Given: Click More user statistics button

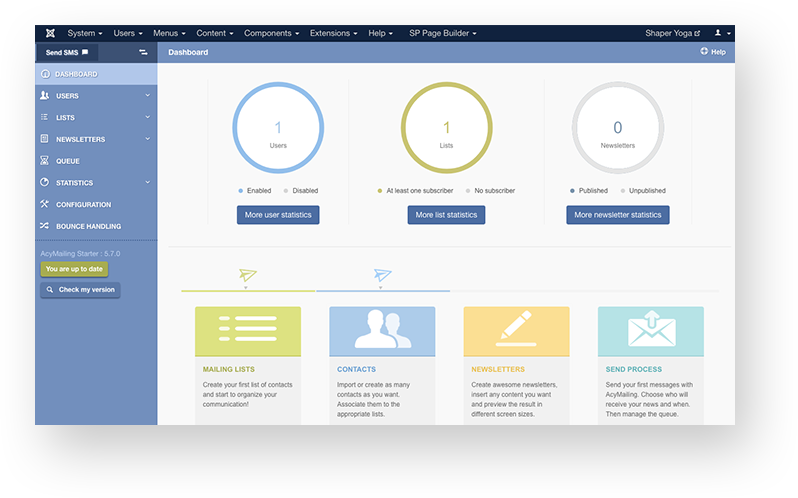Looking at the screenshot, I should [278, 215].
